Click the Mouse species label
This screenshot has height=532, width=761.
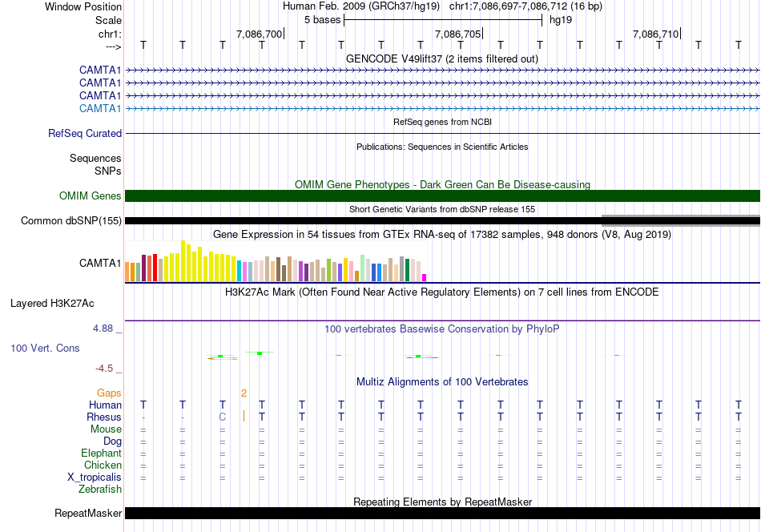tap(106, 429)
